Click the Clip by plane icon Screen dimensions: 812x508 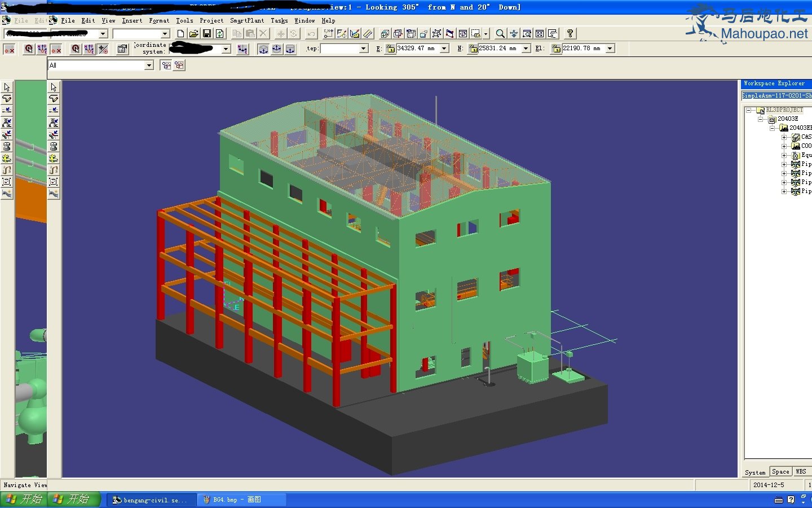[x=449, y=33]
